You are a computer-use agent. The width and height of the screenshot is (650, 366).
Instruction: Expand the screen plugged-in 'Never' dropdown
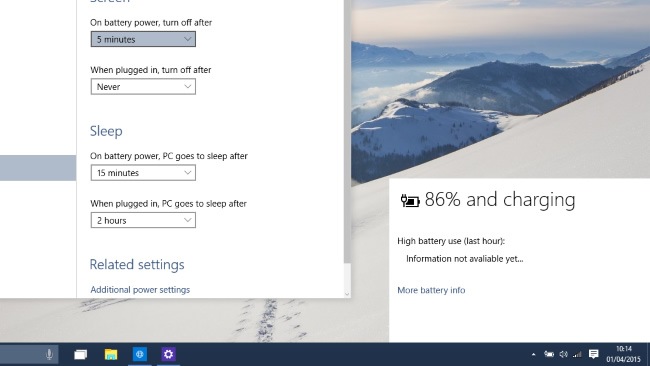pos(143,87)
